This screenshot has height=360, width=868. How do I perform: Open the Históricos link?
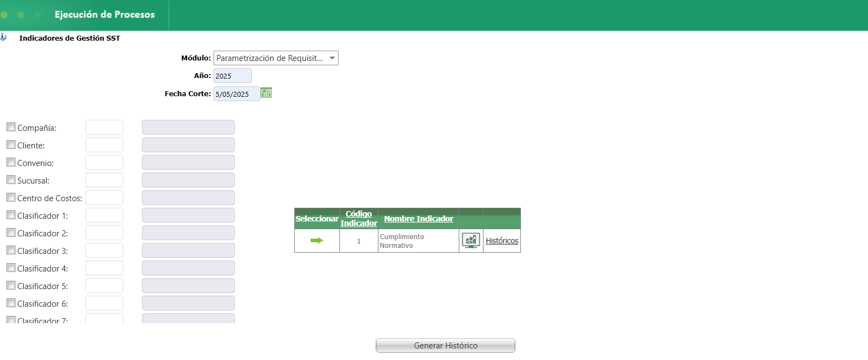click(502, 241)
